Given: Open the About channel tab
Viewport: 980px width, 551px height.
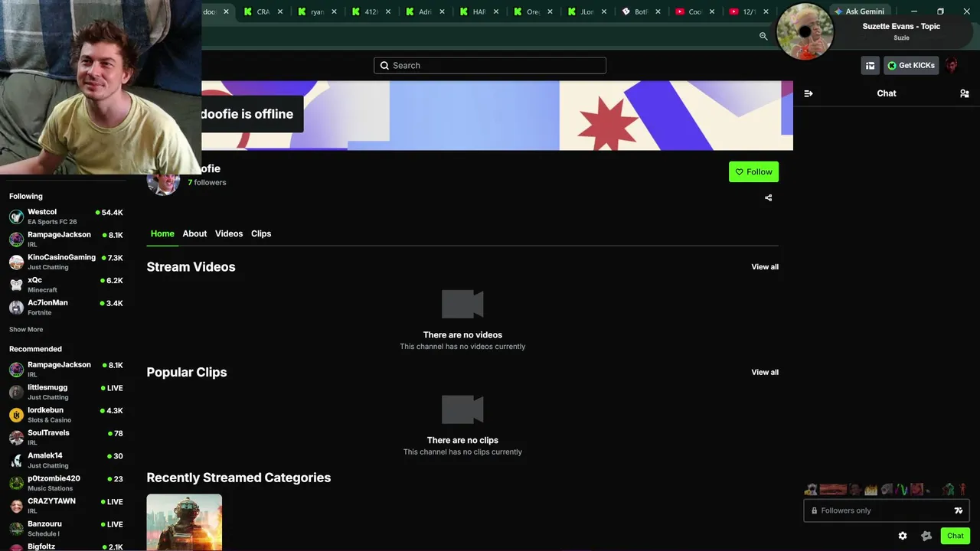Looking at the screenshot, I should click(194, 233).
